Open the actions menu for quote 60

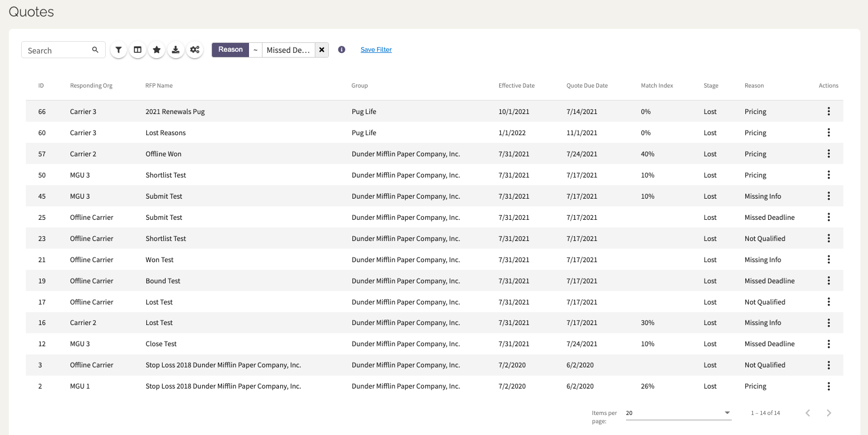click(829, 133)
